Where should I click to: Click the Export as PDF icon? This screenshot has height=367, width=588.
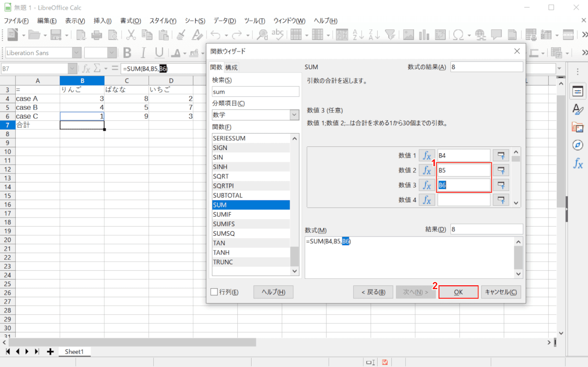pyautogui.click(x=82, y=35)
